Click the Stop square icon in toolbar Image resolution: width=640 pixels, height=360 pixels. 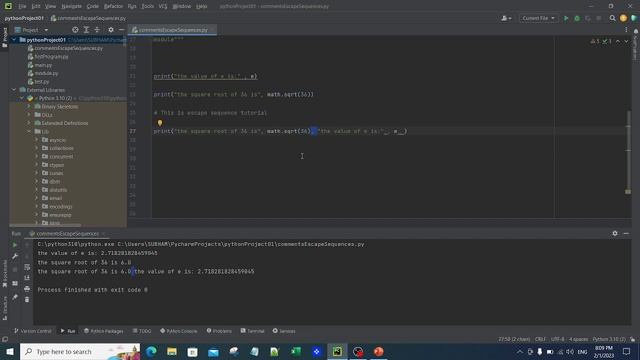pyautogui.click(x=599, y=18)
